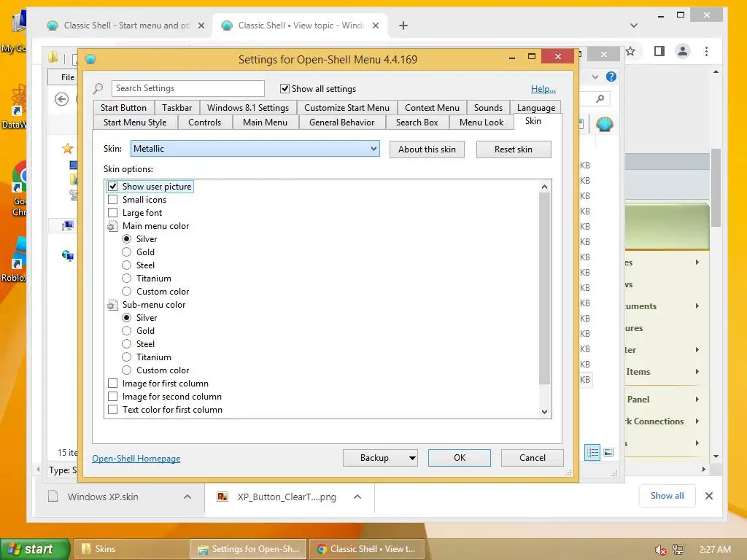Open the Open-Shell Homepage link
747x560 pixels.
click(x=136, y=459)
